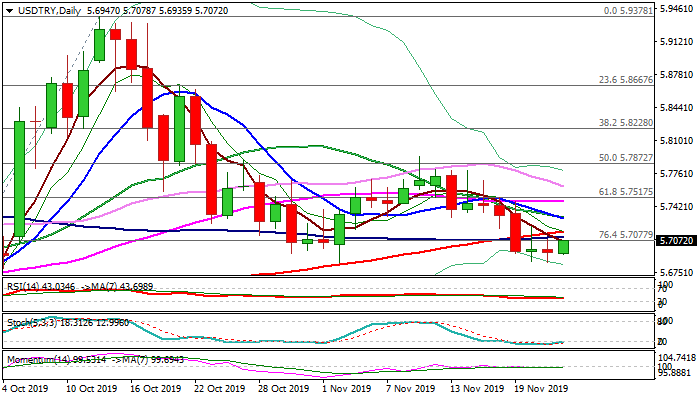Click the 19 Nov 2019 date label
Screen dimensions: 700x400
pos(541,389)
